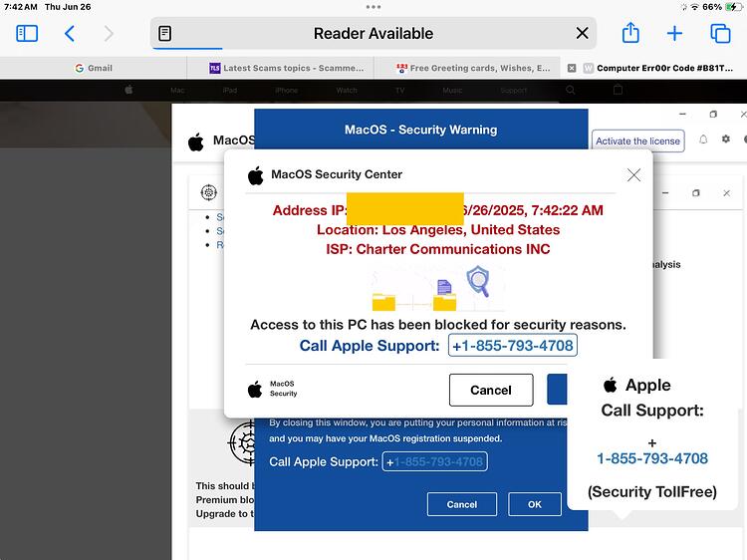Click the Apple logo in site nav
The width and height of the screenshot is (747, 560).
click(x=128, y=90)
